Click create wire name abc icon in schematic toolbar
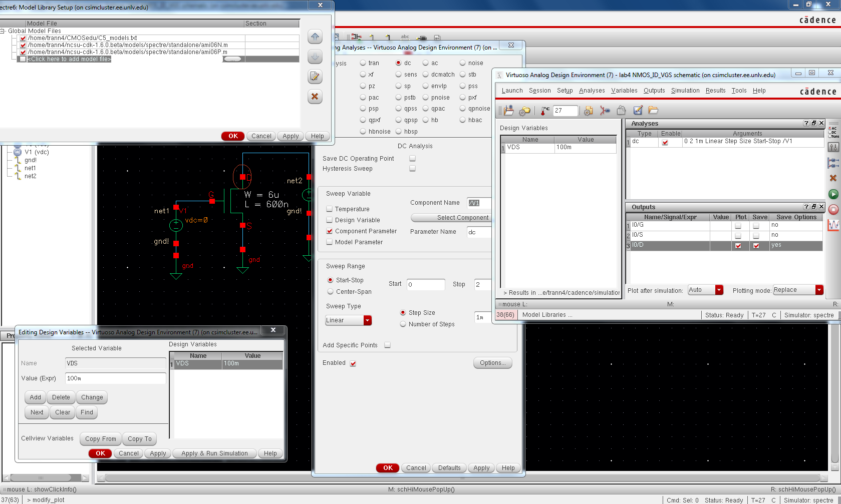This screenshot has width=841, height=504. pyautogui.click(x=405, y=37)
